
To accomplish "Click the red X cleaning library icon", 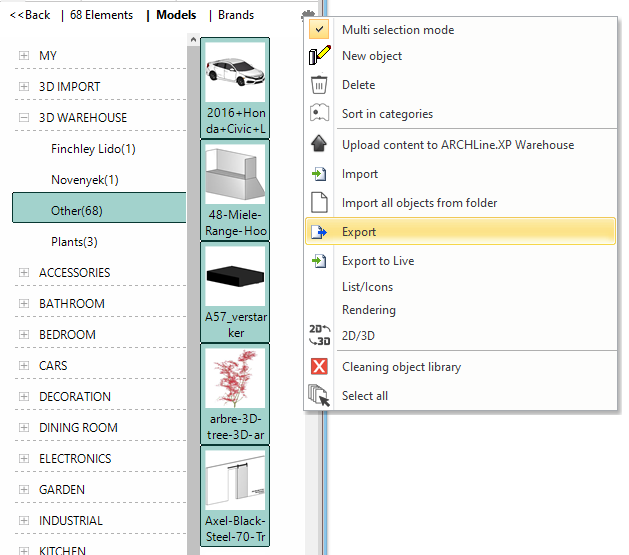I will 319,366.
